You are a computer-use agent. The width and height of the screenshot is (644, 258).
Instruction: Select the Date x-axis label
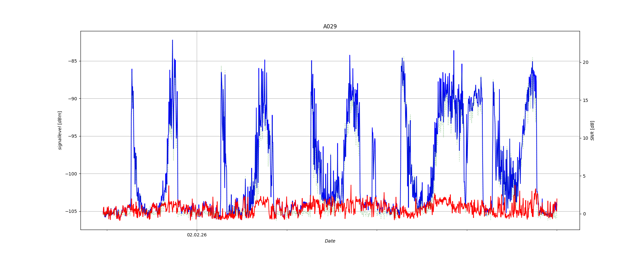tap(330, 241)
